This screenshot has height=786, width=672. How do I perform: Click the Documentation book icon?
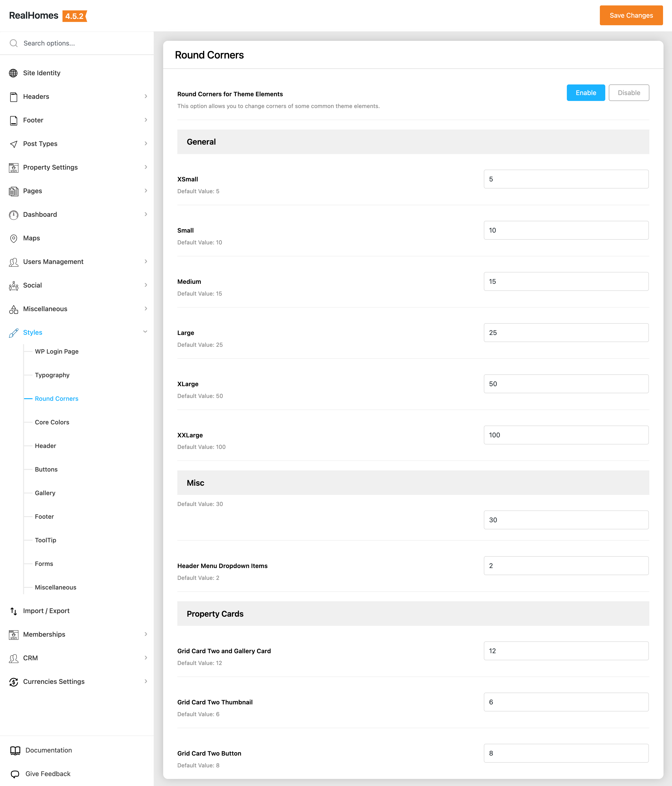15,750
